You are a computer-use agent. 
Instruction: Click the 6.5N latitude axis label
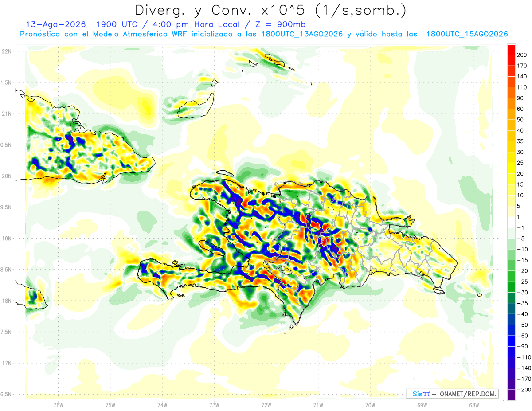pos(7,394)
